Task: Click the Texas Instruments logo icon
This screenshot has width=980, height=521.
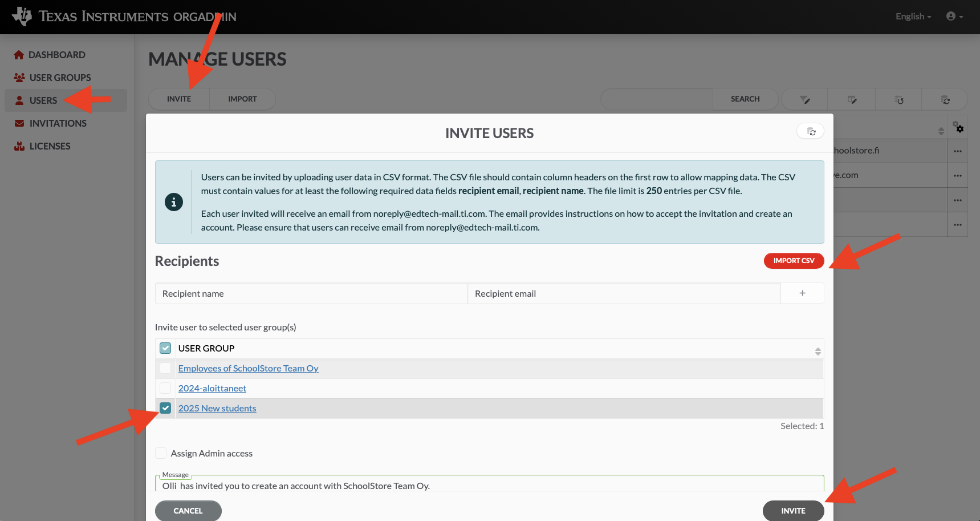Action: pyautogui.click(x=22, y=17)
